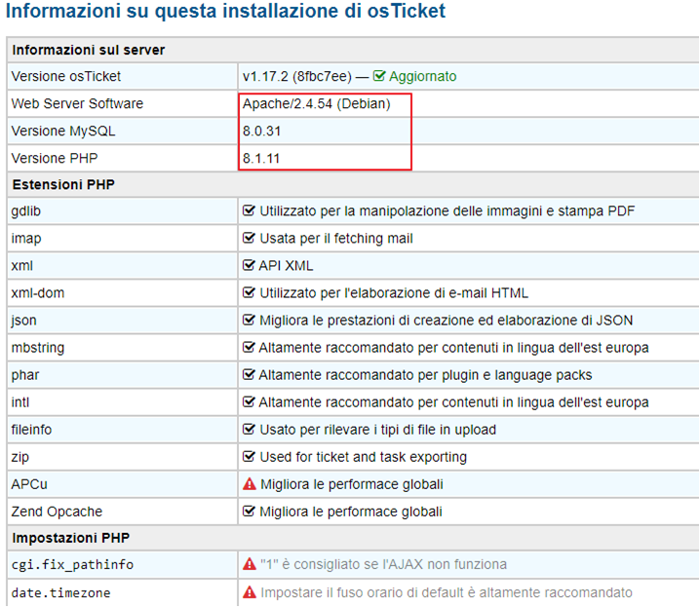The image size is (700, 608).
Task: Click the 'mbstring' extension name
Action: (37, 348)
